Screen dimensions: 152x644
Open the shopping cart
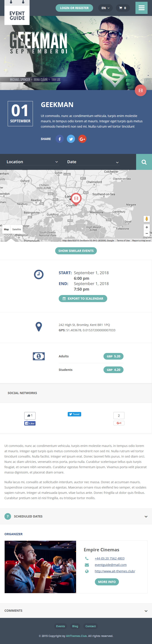[123, 8]
